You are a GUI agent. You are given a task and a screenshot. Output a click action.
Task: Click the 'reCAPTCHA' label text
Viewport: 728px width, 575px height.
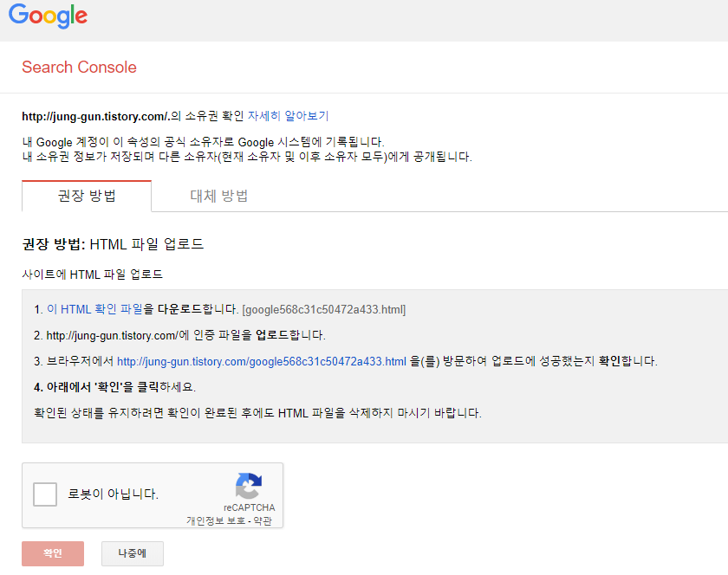250,507
